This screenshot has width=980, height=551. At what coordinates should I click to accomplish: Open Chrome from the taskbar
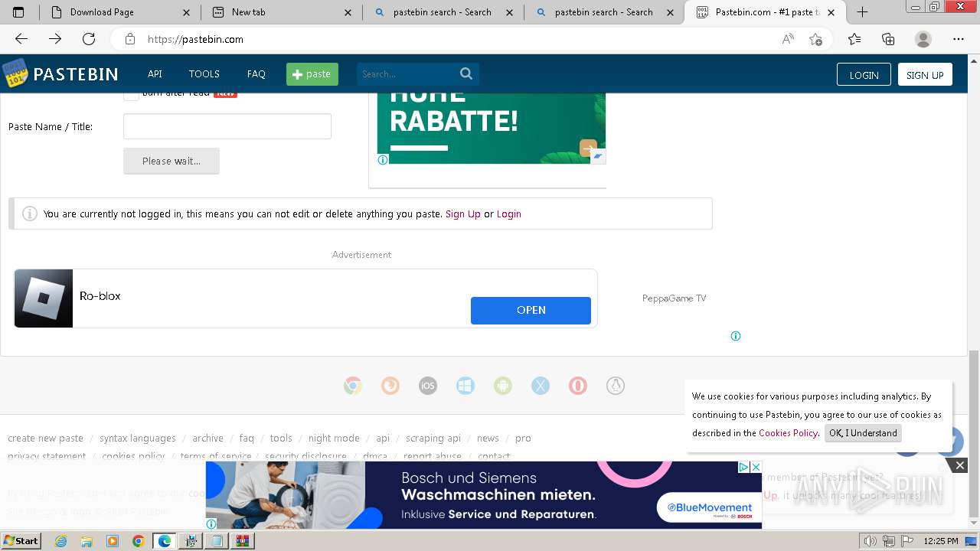[x=138, y=541]
